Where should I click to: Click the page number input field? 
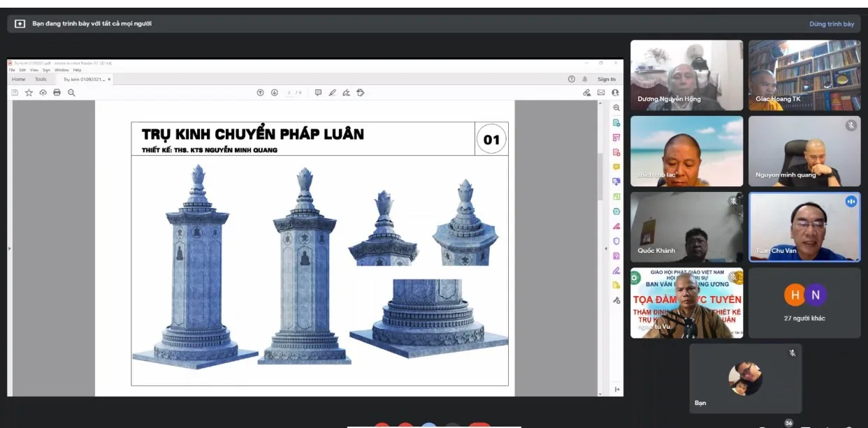[290, 92]
